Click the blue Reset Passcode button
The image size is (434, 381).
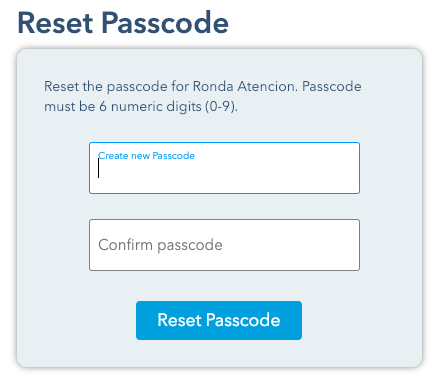[219, 320]
